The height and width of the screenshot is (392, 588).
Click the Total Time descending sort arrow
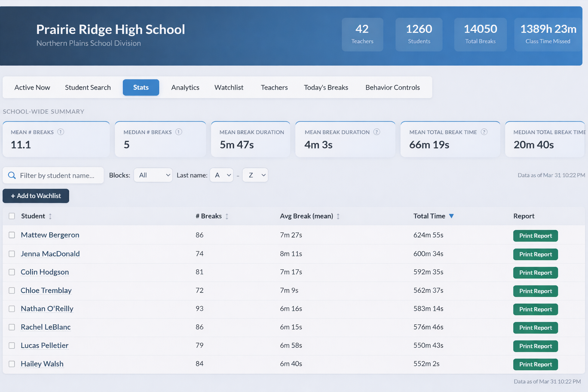tap(452, 216)
